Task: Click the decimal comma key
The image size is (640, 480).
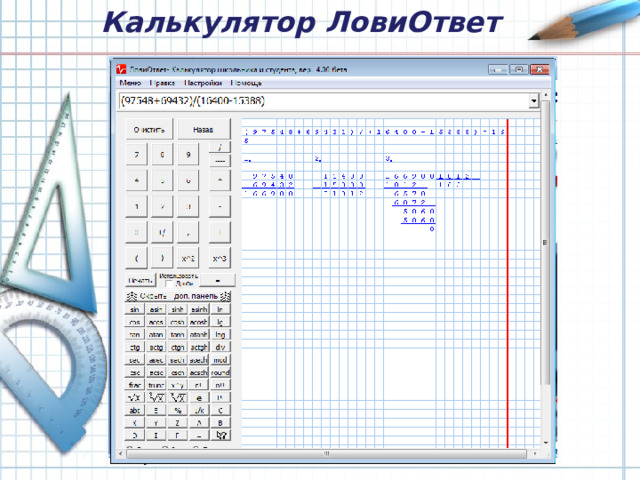Action: tap(188, 233)
